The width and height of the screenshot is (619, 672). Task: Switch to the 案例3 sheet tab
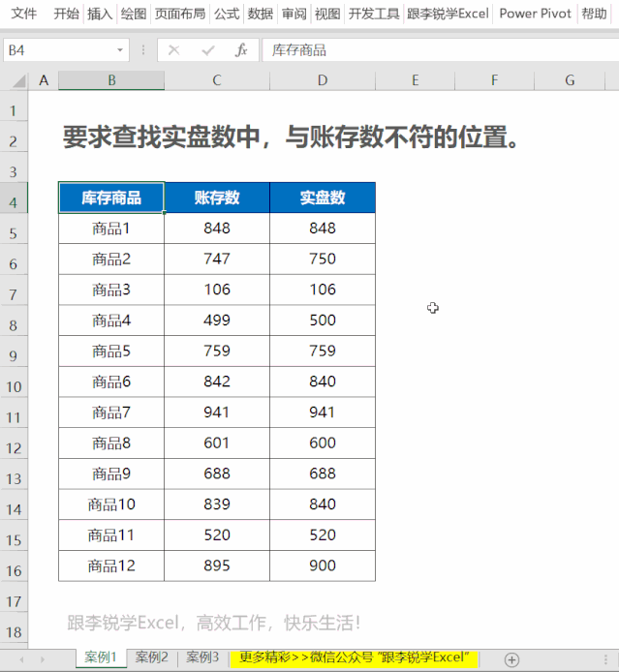point(202,657)
